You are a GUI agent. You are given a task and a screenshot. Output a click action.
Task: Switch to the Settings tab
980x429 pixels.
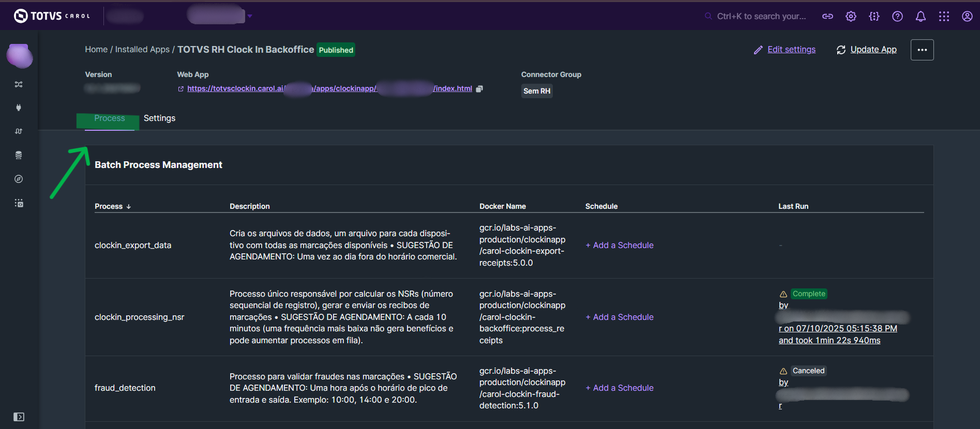(x=159, y=118)
